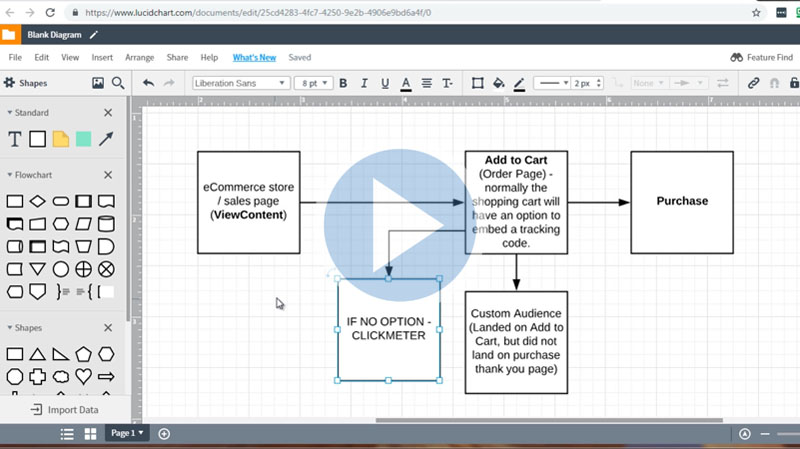Toggle bold formatting
This screenshot has height=449, width=800.
(343, 83)
